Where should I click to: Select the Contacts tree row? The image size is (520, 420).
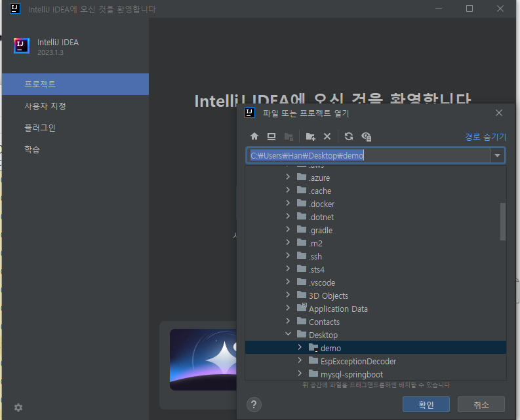(x=376, y=322)
